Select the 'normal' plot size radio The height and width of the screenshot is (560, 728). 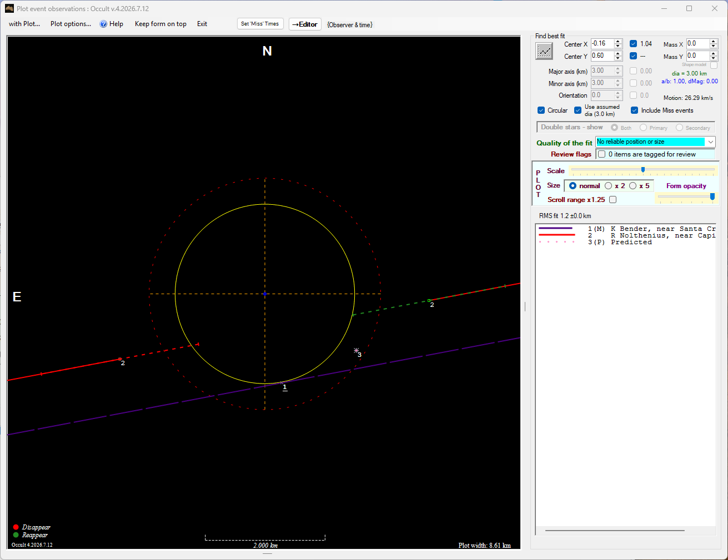click(573, 186)
